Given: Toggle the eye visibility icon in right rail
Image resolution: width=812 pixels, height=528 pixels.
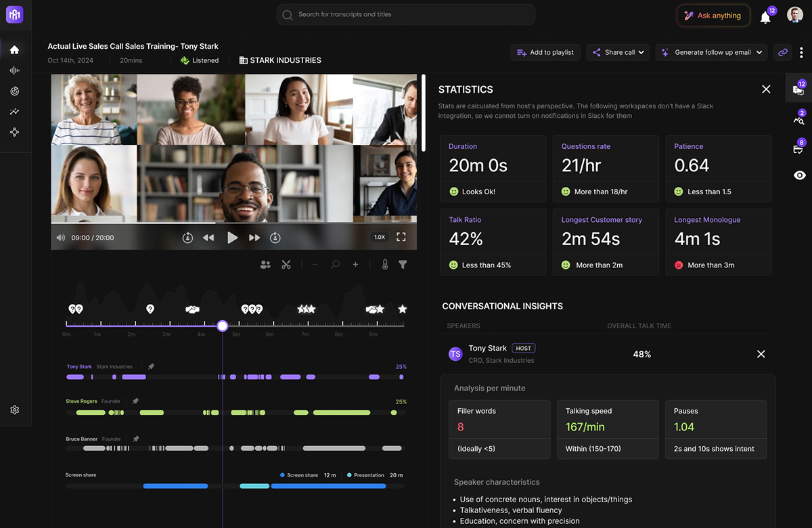Looking at the screenshot, I should [x=799, y=175].
